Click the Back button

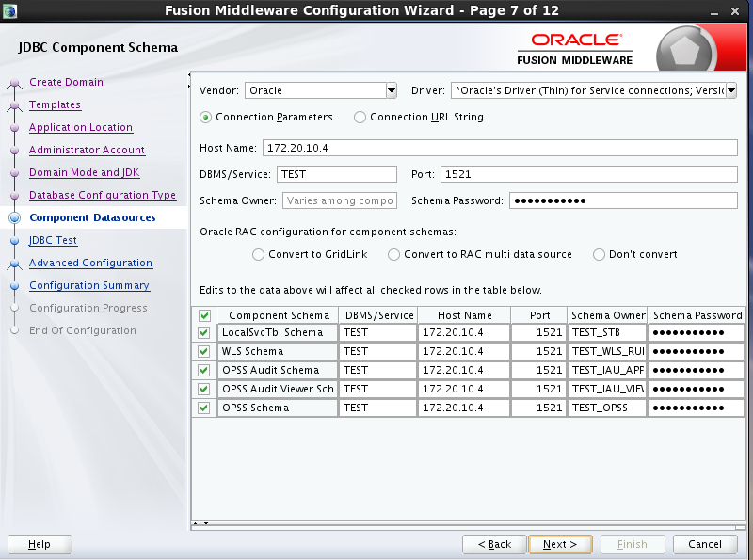[x=493, y=544]
